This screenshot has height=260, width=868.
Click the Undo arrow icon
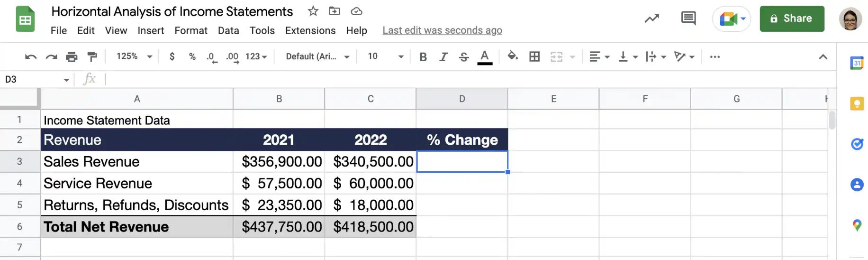click(31, 57)
